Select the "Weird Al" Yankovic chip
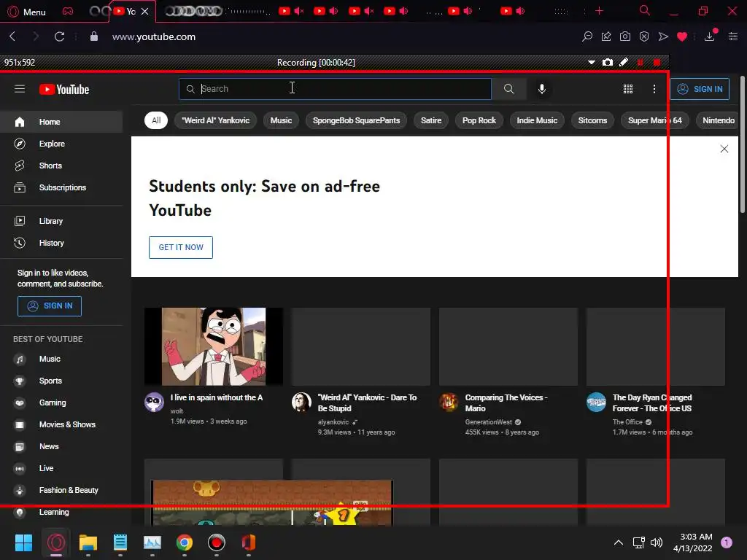Screen dimensions: 747x560 [x=215, y=120]
